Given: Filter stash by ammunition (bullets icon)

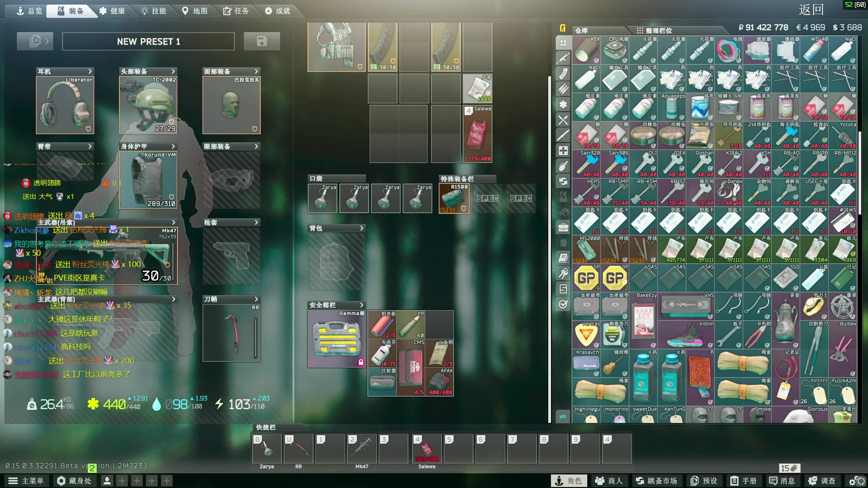Looking at the screenshot, I should tap(563, 89).
